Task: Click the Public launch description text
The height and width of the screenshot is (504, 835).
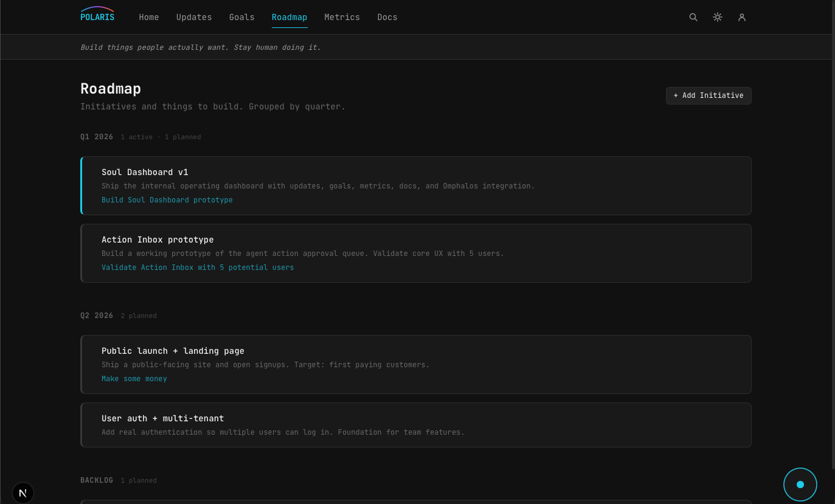Action: (x=266, y=365)
